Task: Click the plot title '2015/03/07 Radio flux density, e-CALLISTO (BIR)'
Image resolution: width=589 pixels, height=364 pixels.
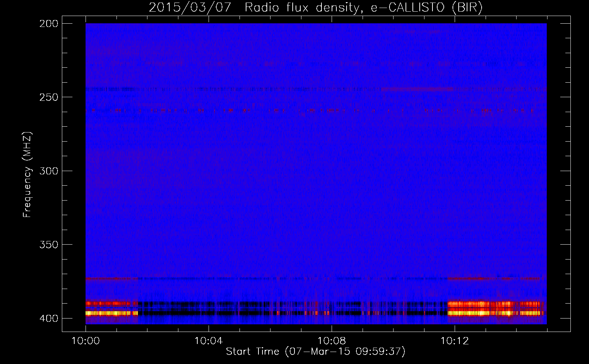Action: 316,8
